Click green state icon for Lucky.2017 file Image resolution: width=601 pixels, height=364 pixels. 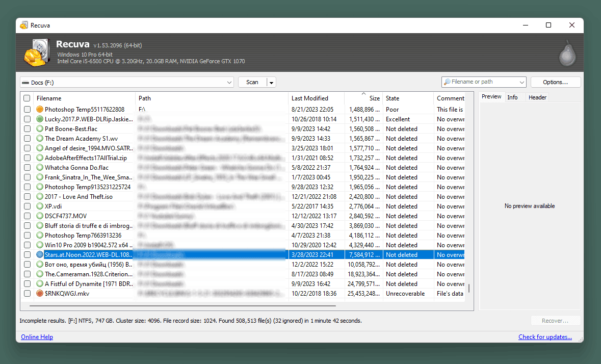point(39,119)
